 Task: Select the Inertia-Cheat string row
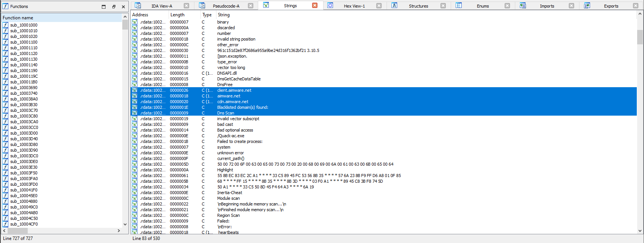pyautogui.click(x=229, y=193)
